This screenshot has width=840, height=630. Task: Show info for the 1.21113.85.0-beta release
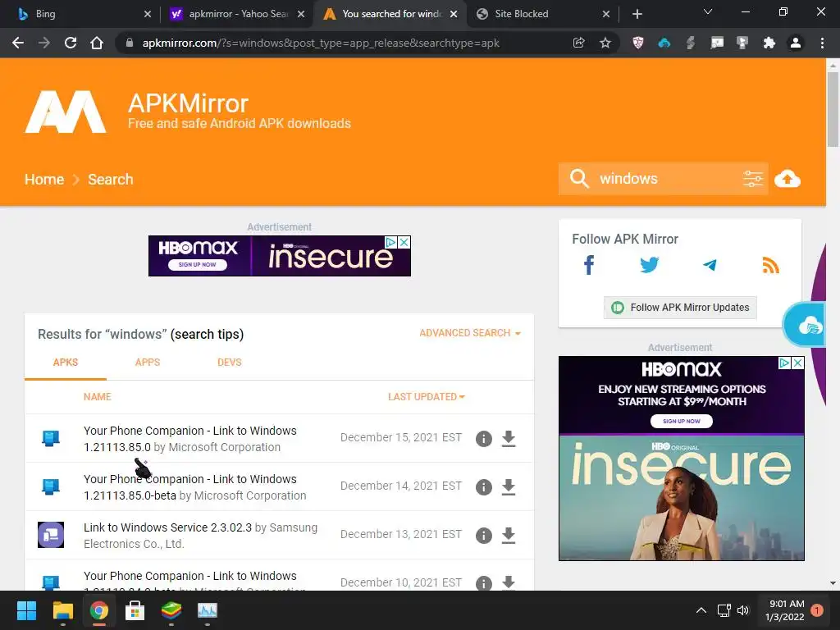pos(484,487)
